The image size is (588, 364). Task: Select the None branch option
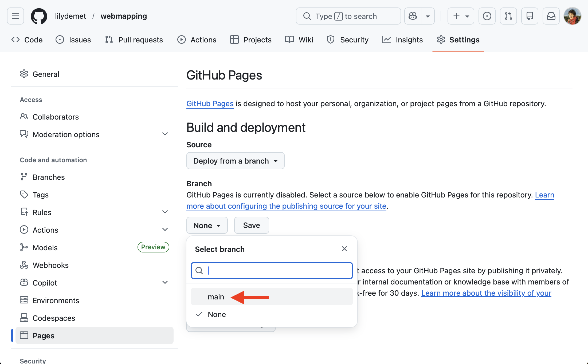217,314
